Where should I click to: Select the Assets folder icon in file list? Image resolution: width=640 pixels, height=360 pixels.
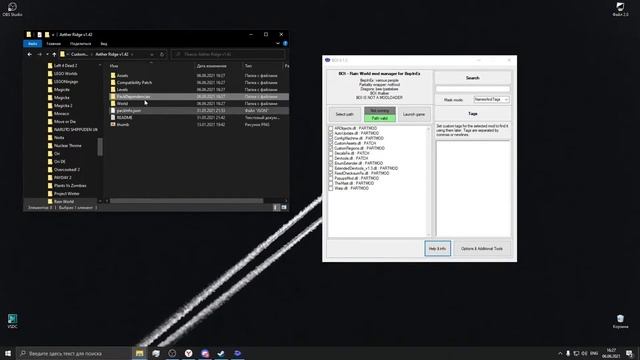point(113,76)
